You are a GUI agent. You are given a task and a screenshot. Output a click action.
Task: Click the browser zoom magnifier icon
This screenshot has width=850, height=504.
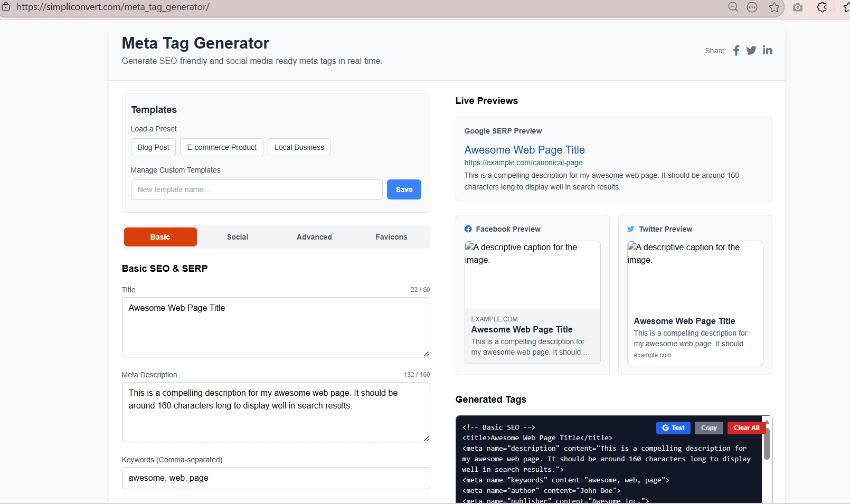(733, 7)
